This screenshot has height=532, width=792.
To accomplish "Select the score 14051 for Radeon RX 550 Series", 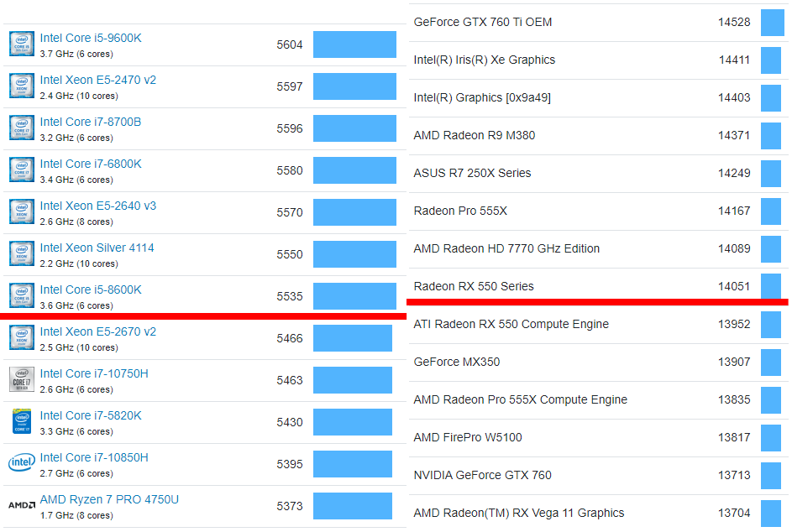I will [734, 286].
